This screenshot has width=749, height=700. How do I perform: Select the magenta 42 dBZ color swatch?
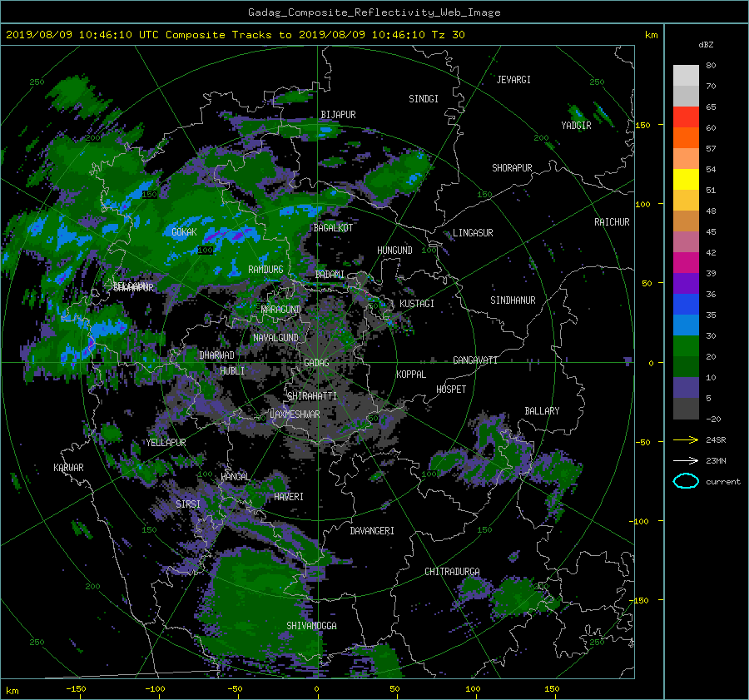click(x=686, y=263)
